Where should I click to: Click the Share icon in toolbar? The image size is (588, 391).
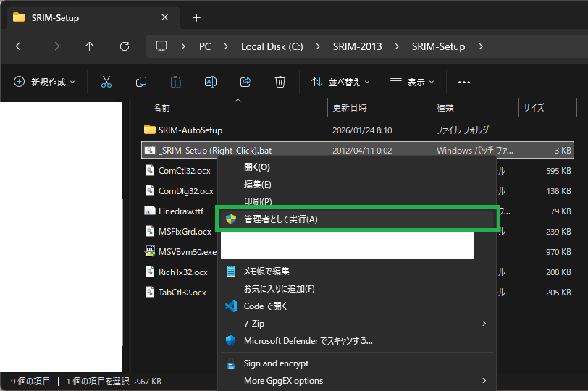[x=245, y=83]
